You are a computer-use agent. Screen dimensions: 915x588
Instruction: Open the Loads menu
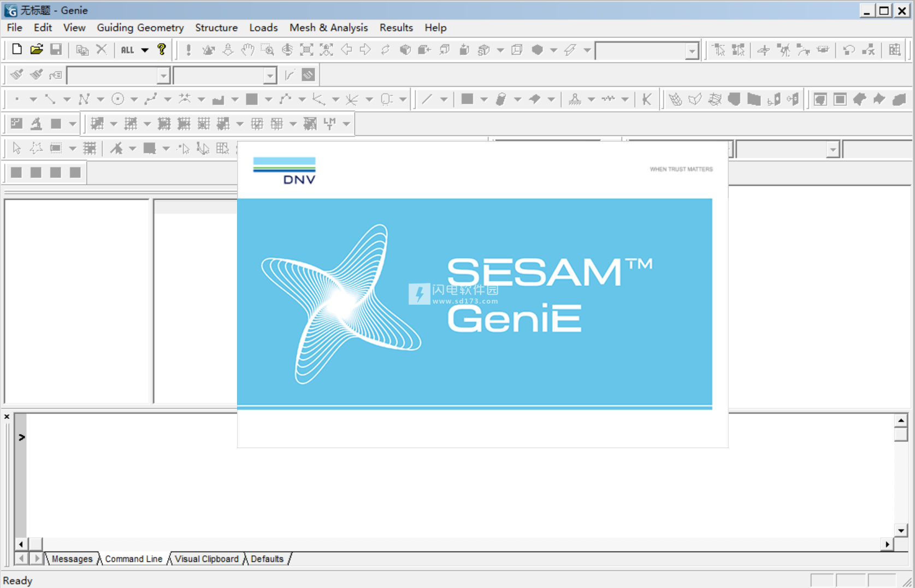[x=263, y=27]
